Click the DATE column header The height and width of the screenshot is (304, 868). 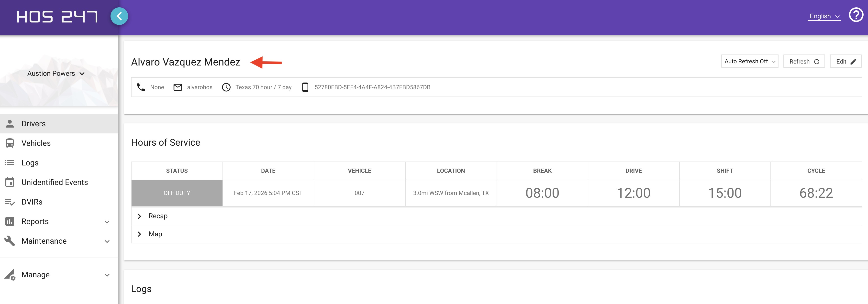[268, 171]
